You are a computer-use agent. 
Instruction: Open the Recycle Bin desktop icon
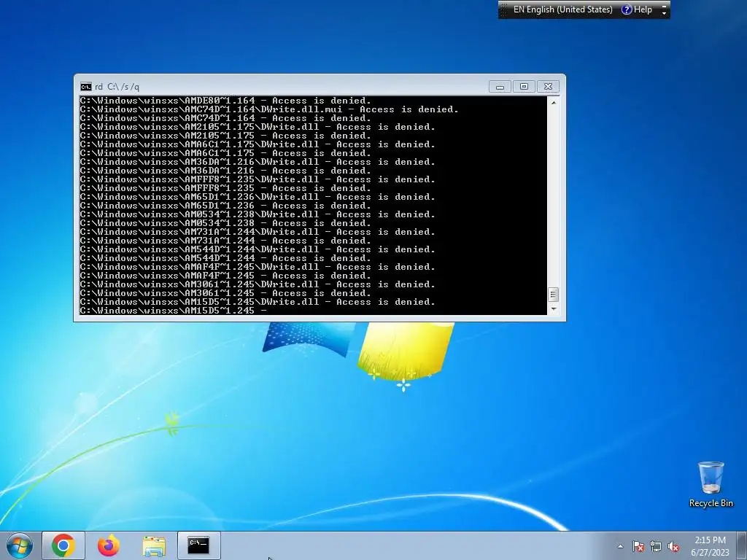(x=711, y=484)
